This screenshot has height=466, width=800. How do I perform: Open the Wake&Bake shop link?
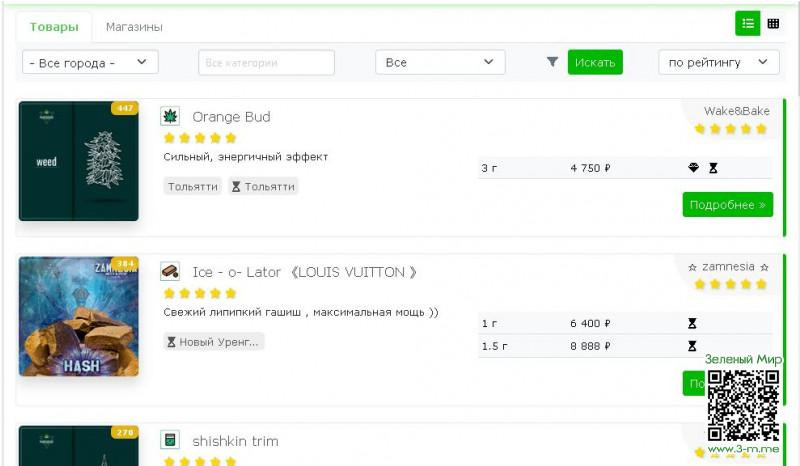coord(736,111)
